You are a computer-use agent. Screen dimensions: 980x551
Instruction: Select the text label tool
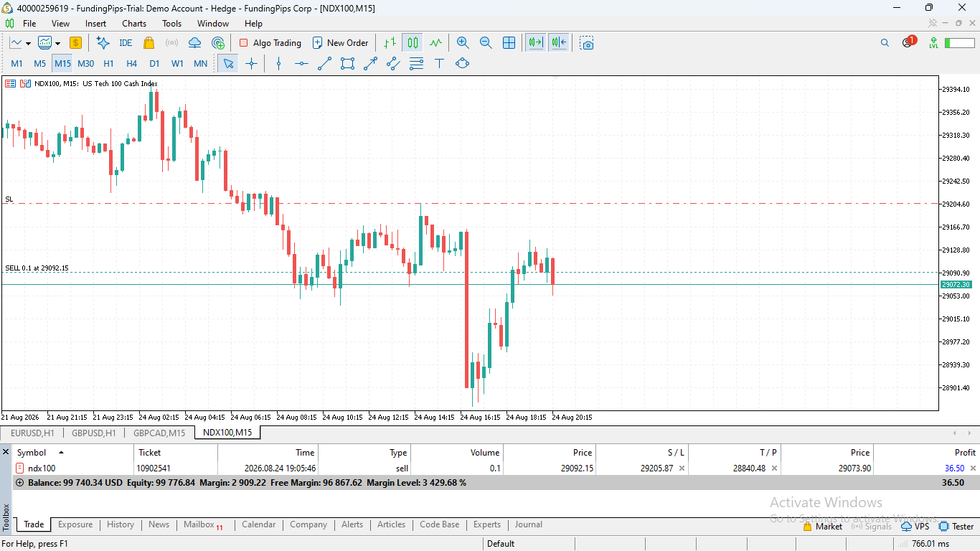[439, 63]
